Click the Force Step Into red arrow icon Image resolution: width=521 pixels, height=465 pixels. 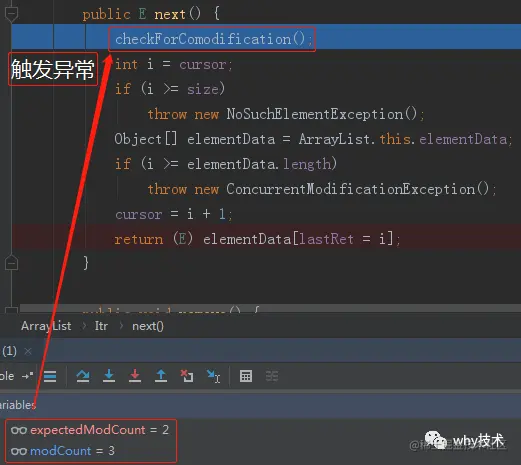(x=135, y=376)
